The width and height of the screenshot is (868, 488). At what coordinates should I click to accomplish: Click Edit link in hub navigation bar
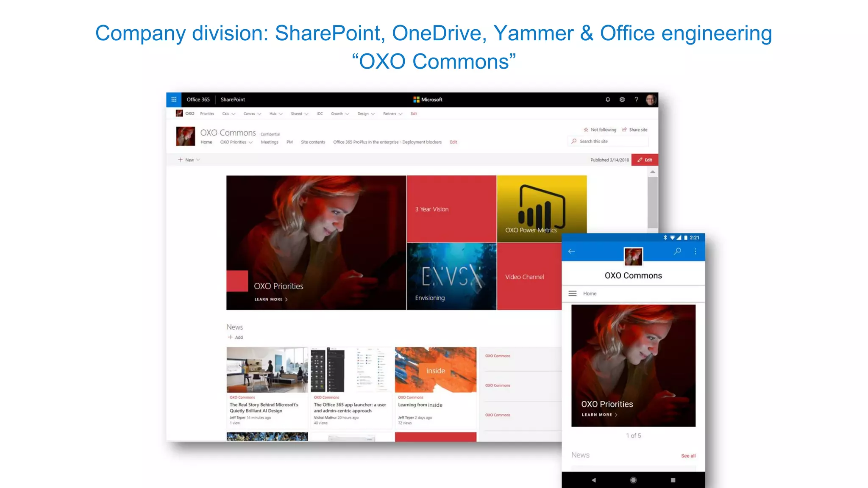414,114
